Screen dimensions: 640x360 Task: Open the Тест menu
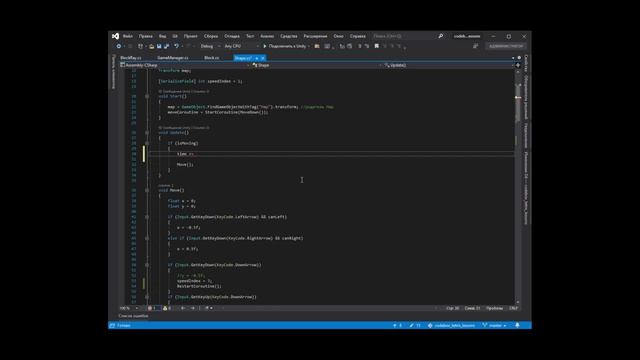(250, 36)
